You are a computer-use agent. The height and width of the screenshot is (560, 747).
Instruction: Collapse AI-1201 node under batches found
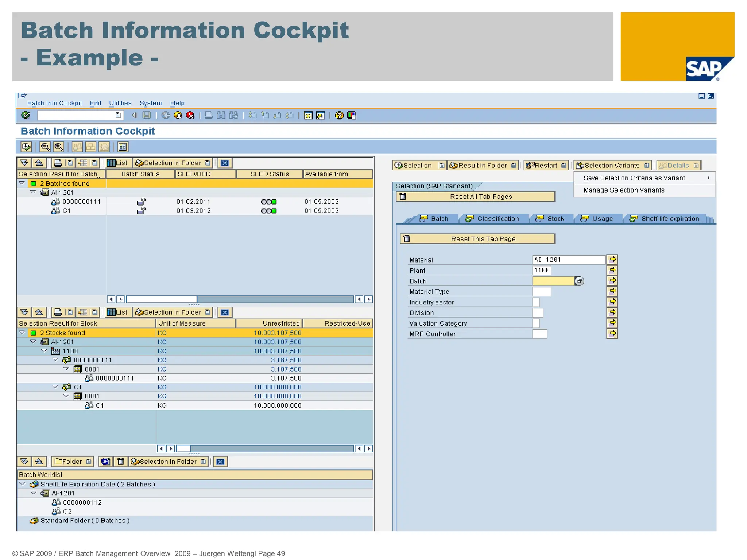coord(33,192)
